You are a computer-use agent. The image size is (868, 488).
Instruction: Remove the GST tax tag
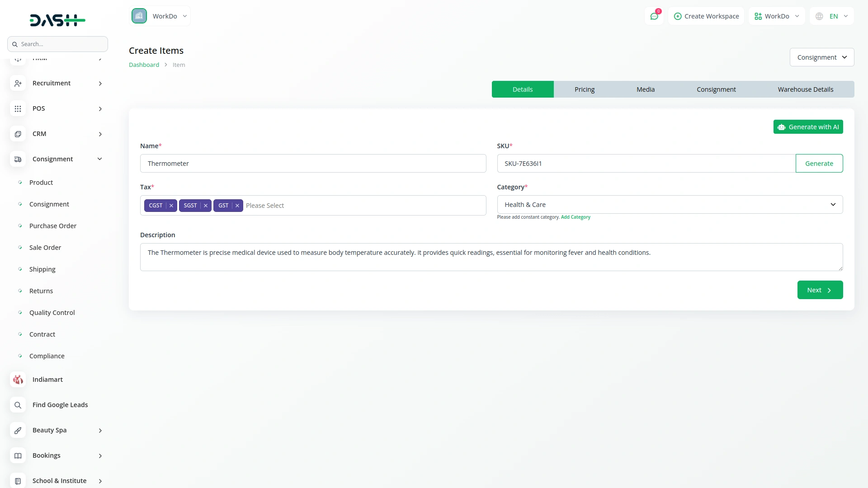click(x=237, y=205)
